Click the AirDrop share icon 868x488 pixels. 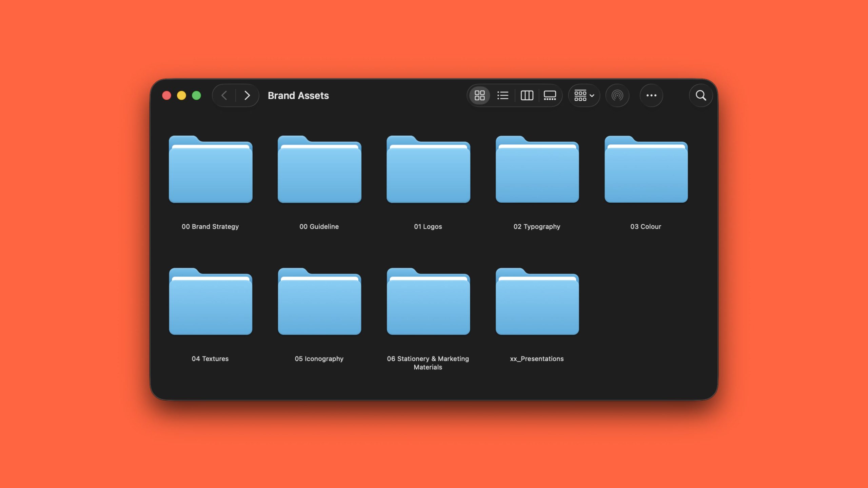point(617,96)
